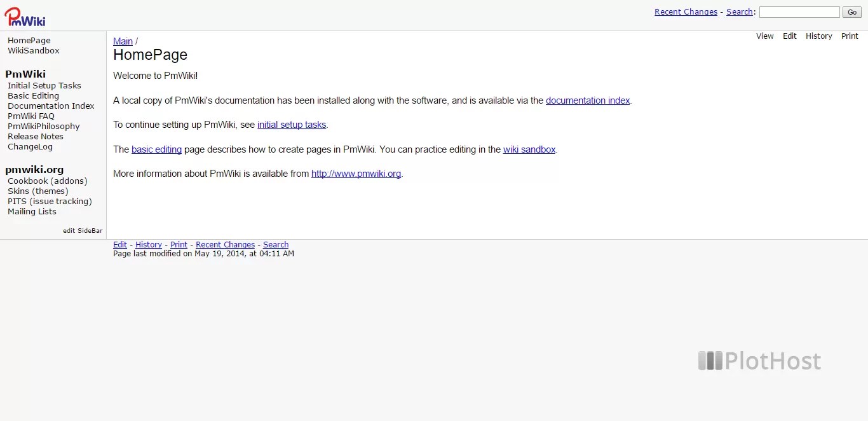Follow the initial setup tasks link in the text

[x=292, y=125]
